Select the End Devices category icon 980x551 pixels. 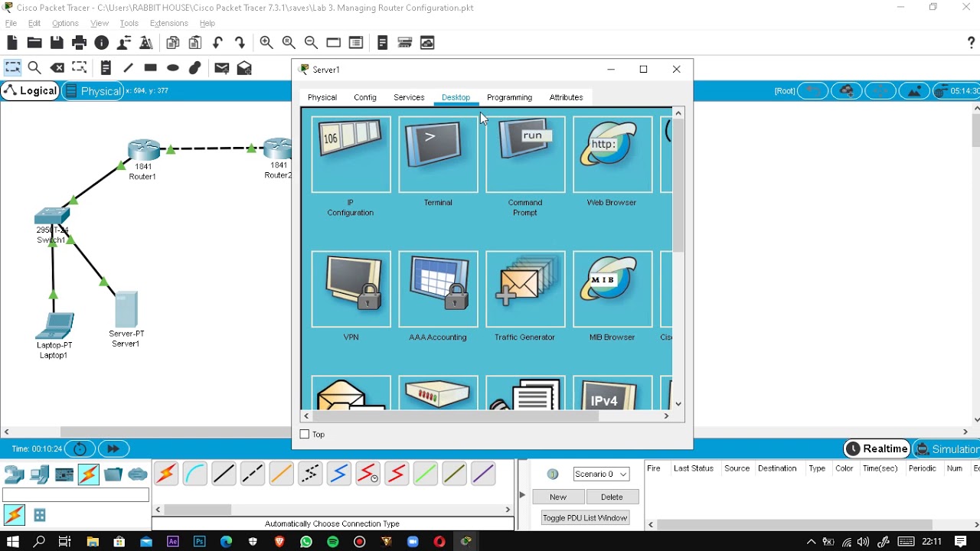(x=39, y=474)
